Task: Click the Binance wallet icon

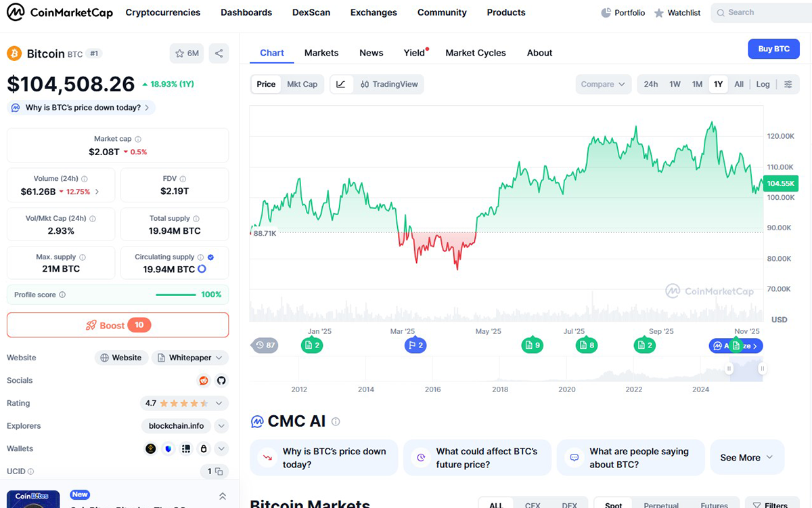Action: click(151, 448)
